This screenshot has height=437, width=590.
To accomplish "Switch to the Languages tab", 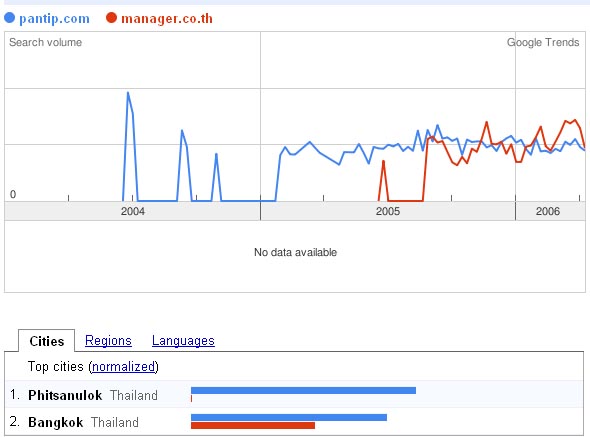I will coord(183,341).
